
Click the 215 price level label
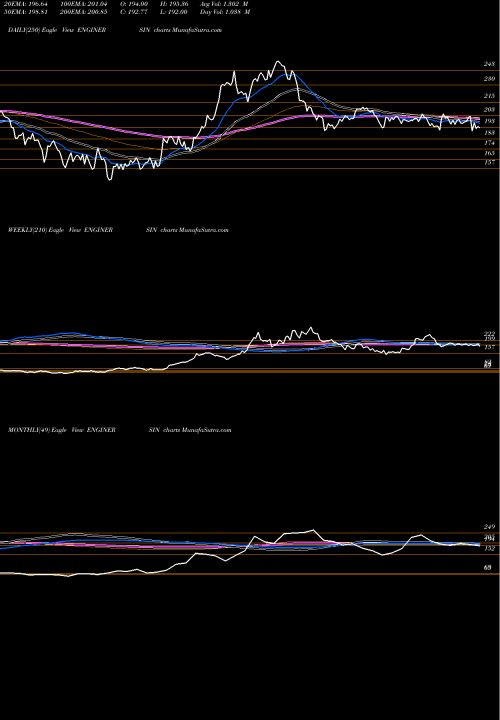click(x=489, y=96)
